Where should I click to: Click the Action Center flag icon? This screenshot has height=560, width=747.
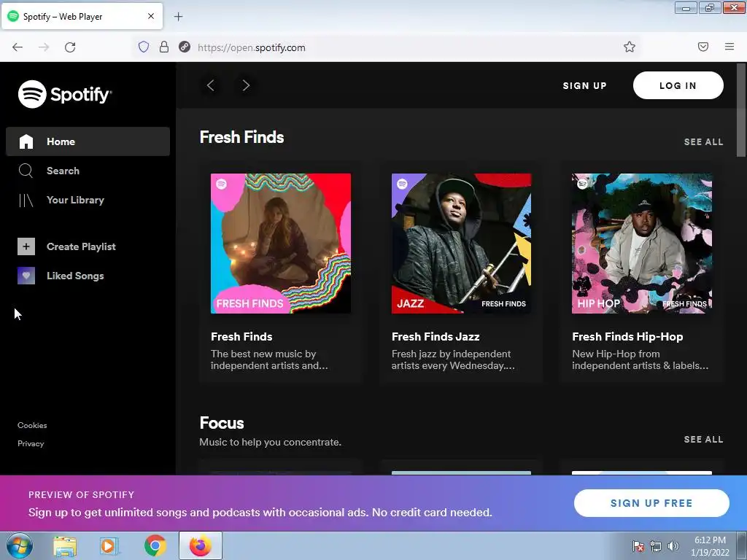pyautogui.click(x=638, y=546)
